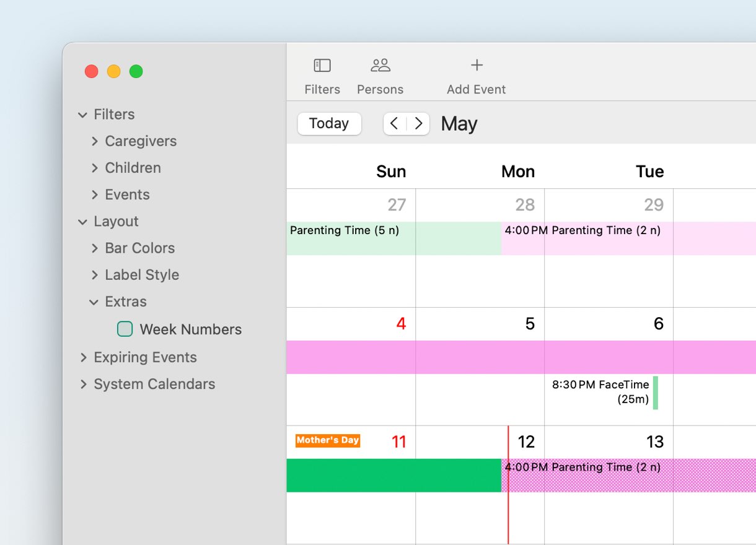Select day 29 in the calendar
756x545 pixels.
click(x=654, y=205)
